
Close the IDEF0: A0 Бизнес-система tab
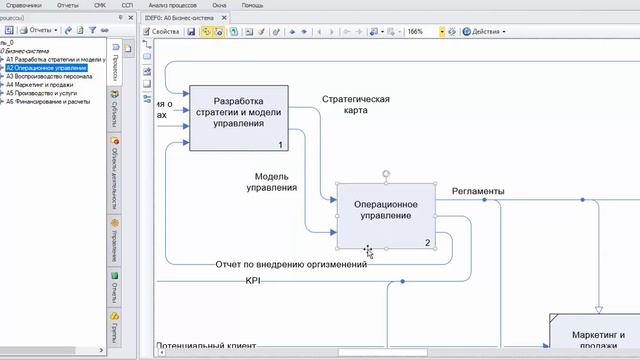click(x=224, y=18)
